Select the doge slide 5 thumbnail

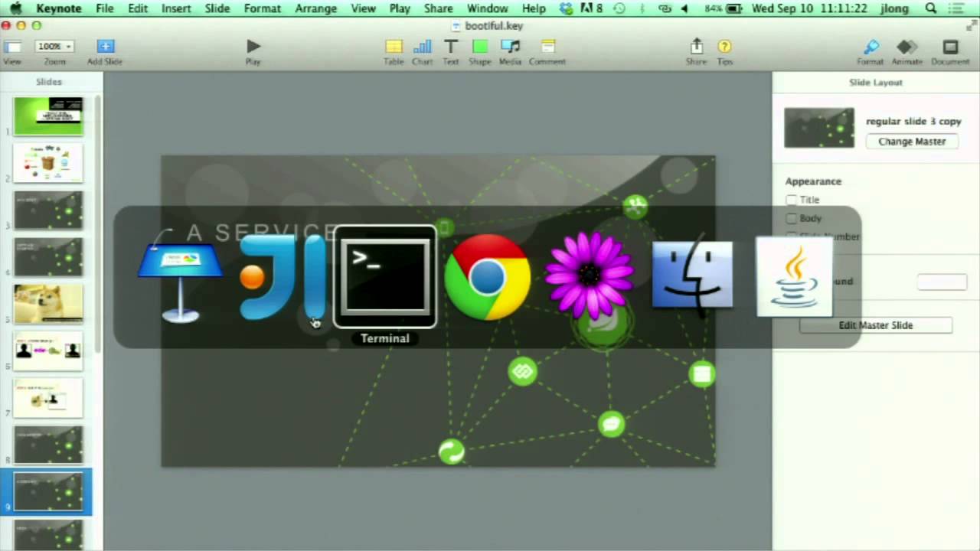click(48, 303)
